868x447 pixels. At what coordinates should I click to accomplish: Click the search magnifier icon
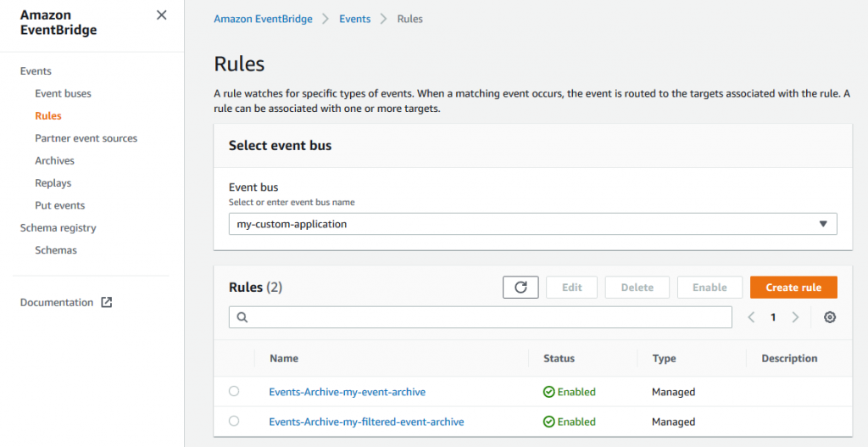point(242,317)
